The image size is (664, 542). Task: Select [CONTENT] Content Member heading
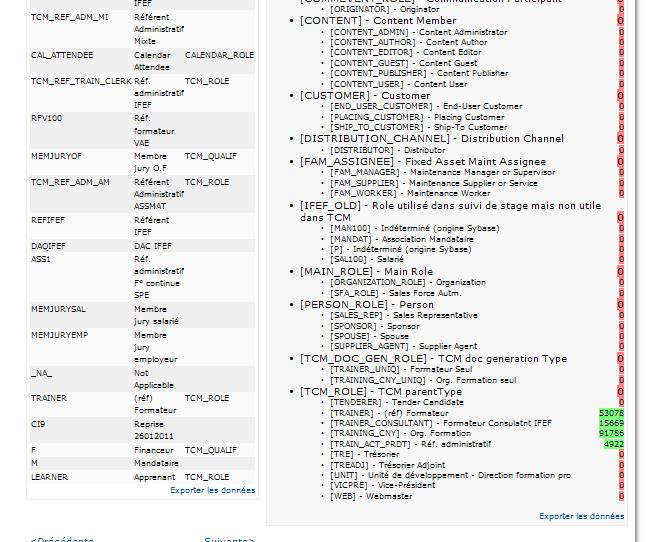pyautogui.click(x=378, y=21)
